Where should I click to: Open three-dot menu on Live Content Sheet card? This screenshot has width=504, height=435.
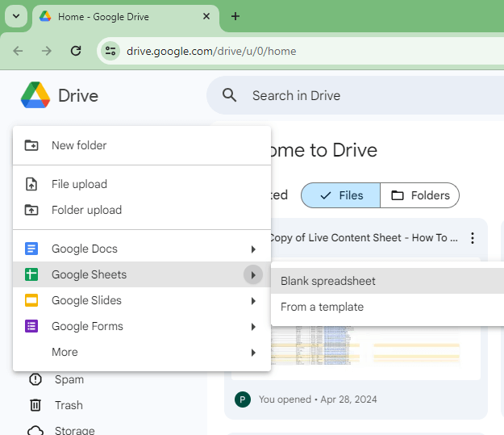tap(473, 238)
